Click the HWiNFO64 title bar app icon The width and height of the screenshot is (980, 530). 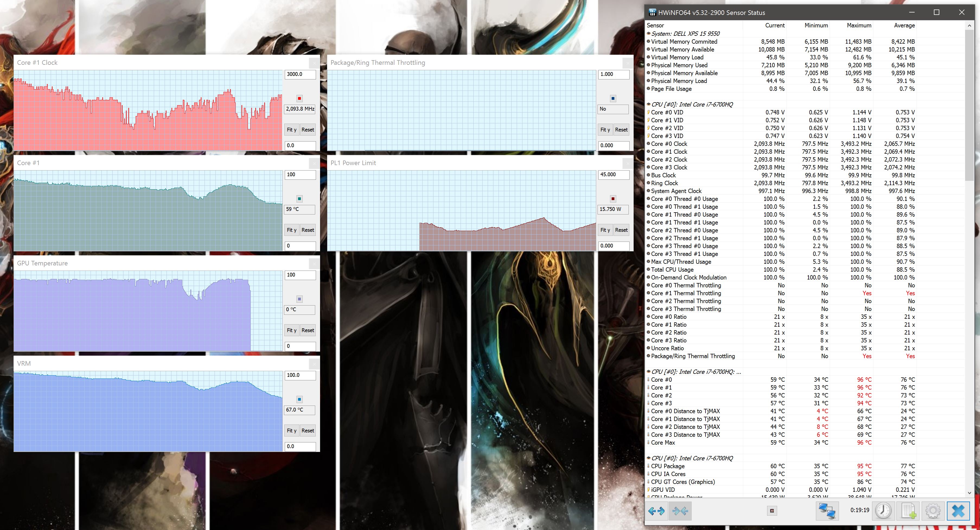point(652,12)
